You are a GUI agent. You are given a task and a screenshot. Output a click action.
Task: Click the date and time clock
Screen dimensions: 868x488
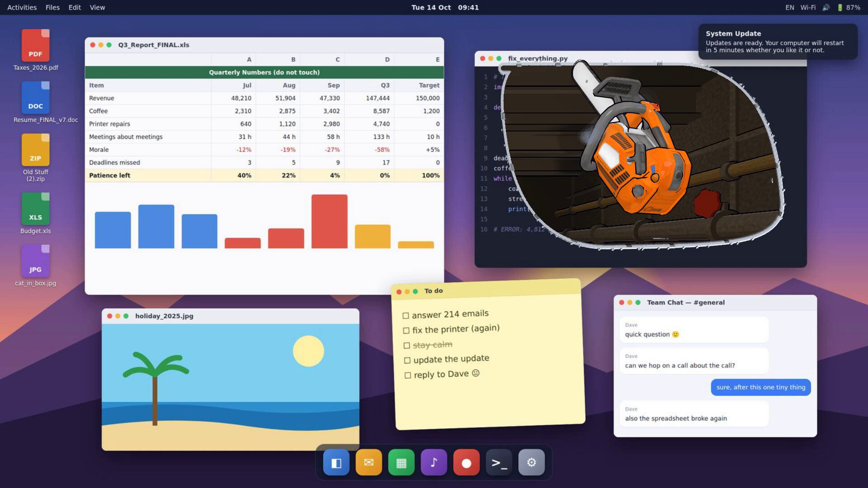click(445, 7)
